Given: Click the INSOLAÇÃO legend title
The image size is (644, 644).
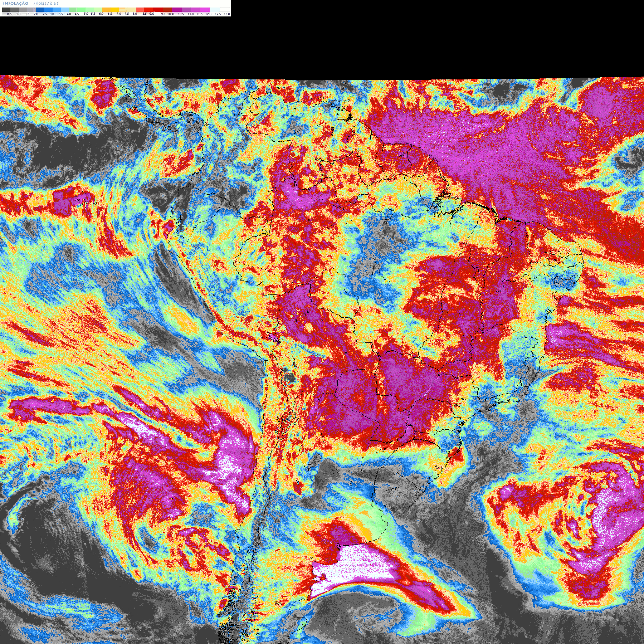Looking at the screenshot, I should coord(16,3).
